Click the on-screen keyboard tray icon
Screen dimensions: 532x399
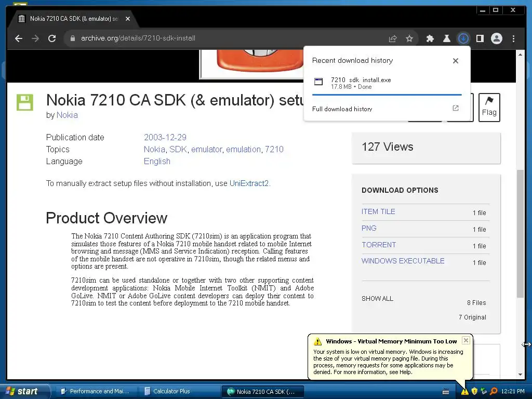click(x=446, y=392)
